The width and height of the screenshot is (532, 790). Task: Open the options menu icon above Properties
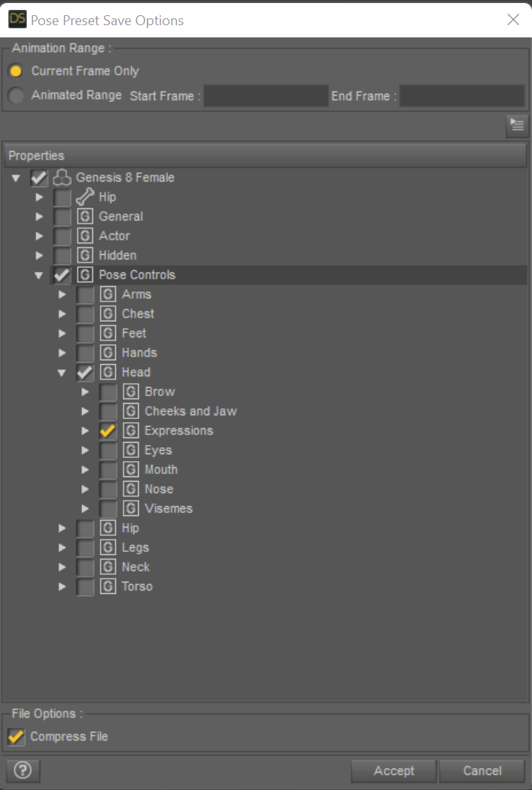(x=517, y=125)
